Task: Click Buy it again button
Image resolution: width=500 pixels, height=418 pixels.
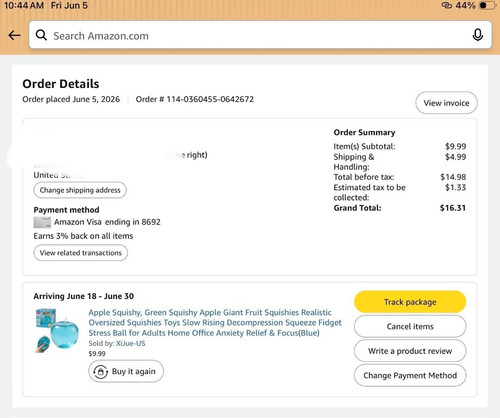Action: point(126,371)
